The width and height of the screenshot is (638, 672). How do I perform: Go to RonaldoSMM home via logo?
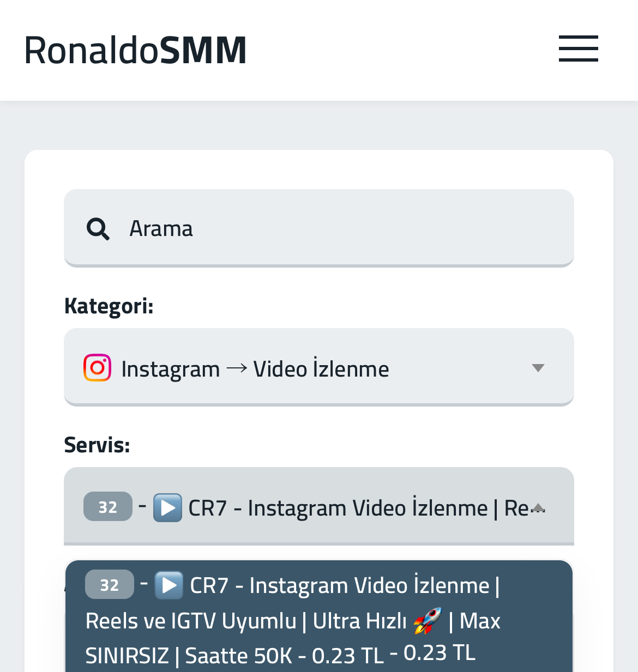pyautogui.click(x=135, y=50)
